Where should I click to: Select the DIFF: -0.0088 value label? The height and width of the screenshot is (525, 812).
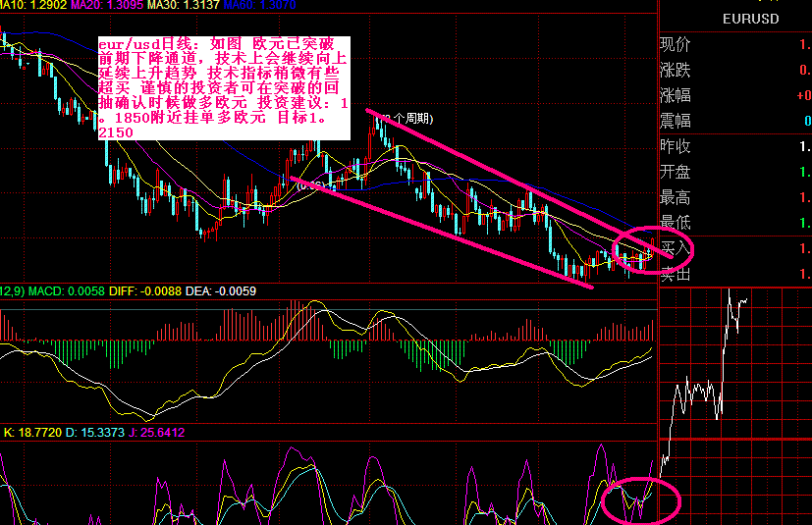click(x=145, y=291)
